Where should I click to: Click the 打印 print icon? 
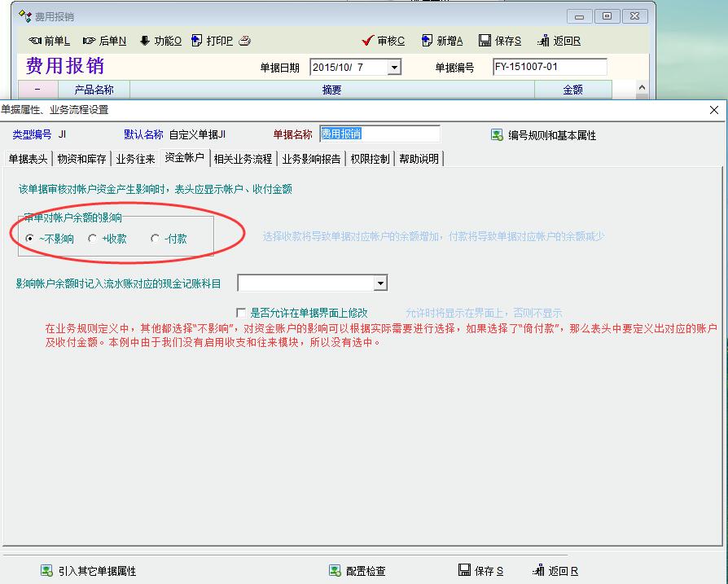[x=197, y=41]
